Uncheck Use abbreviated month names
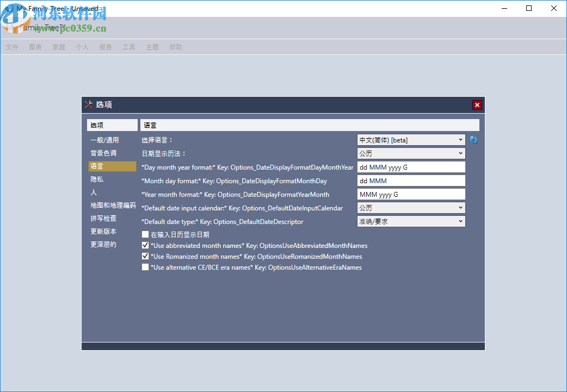This screenshot has width=567, height=392. pyautogui.click(x=145, y=245)
